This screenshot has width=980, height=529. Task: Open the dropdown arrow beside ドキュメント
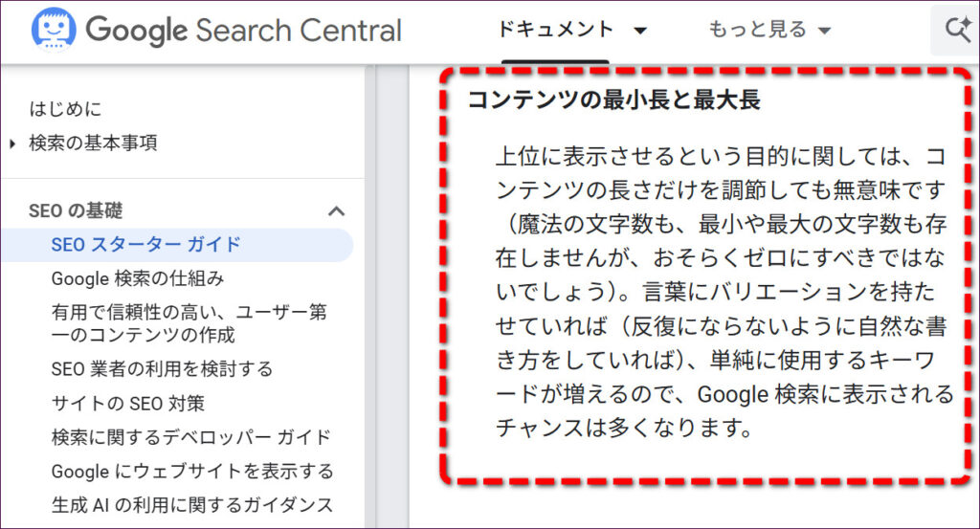640,31
